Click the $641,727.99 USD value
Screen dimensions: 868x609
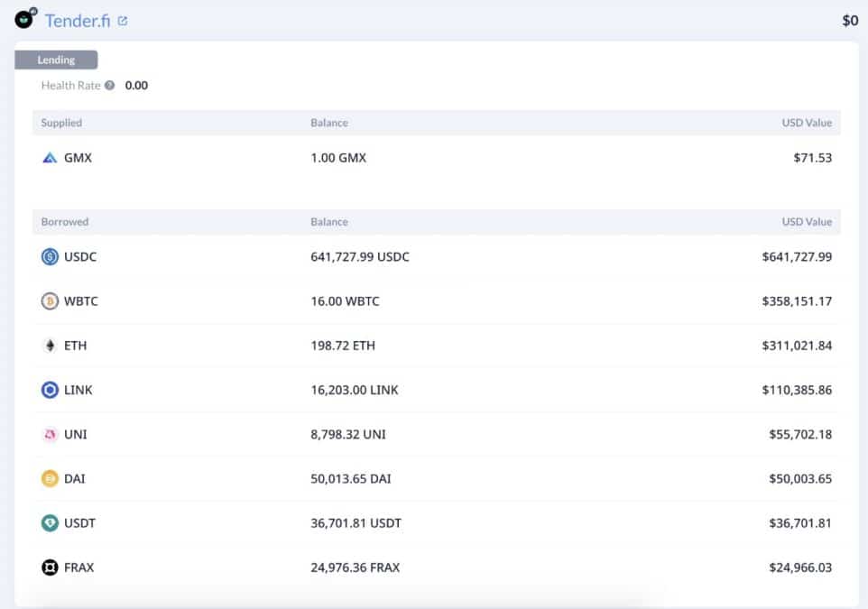click(x=797, y=257)
